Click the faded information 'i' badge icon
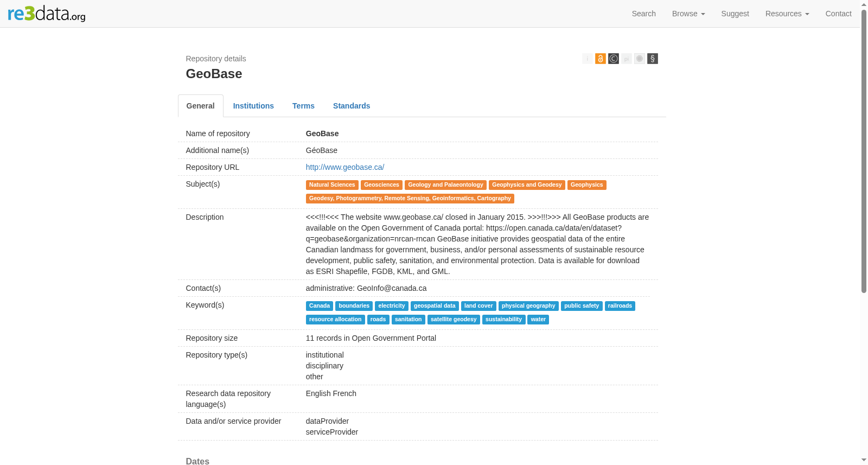This screenshot has width=868, height=465. tap(588, 59)
